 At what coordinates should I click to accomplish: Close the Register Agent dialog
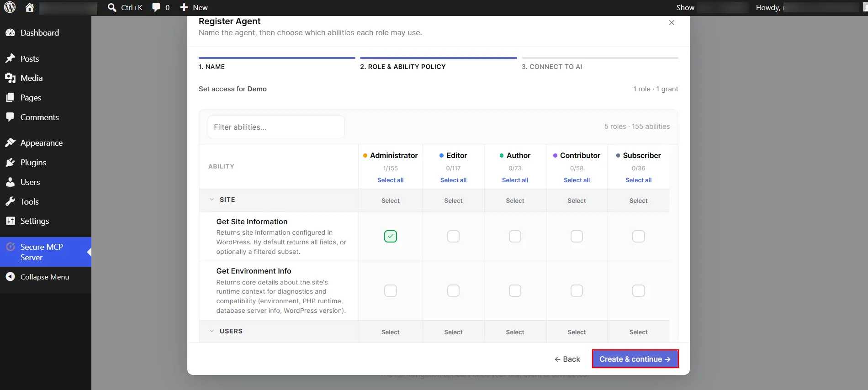[x=672, y=22]
